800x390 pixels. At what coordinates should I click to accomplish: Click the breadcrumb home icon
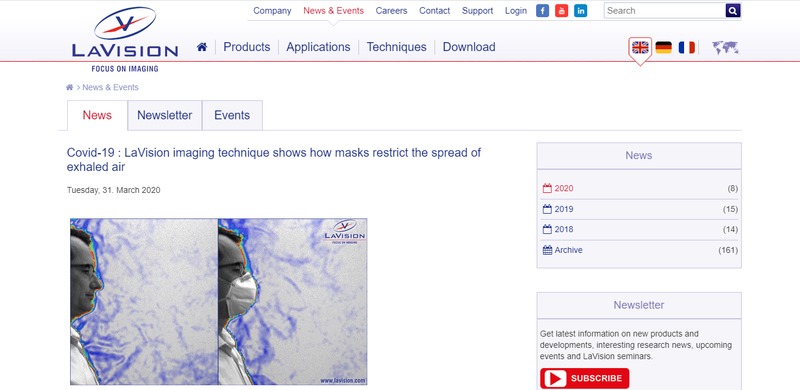(x=69, y=87)
